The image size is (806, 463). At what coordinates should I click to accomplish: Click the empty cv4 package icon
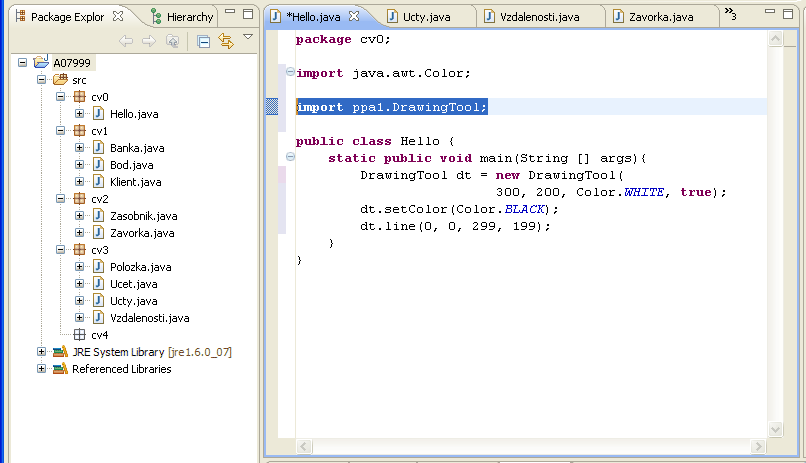(79, 335)
